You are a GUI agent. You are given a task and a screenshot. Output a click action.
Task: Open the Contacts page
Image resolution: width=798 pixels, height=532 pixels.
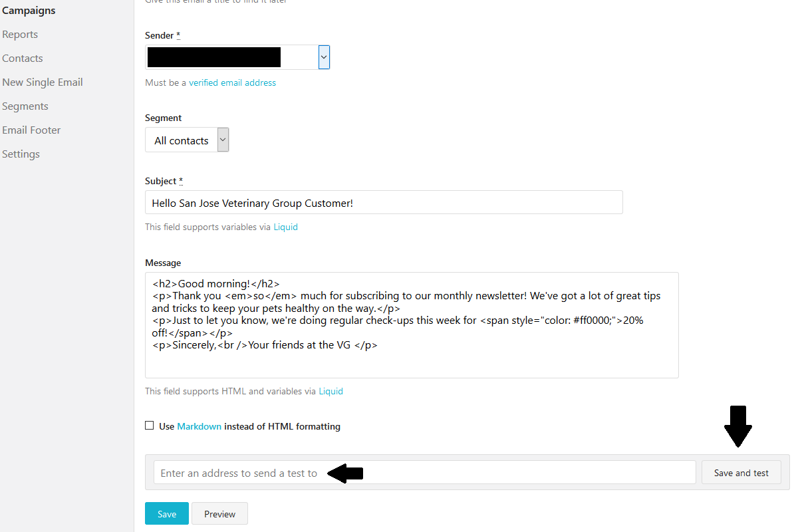coord(23,59)
